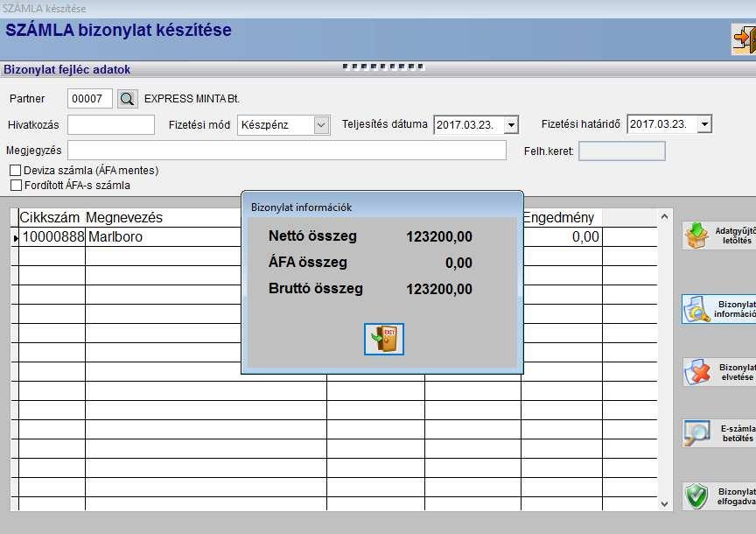Expand the Teljesítés dátuma date picker
This screenshot has height=534, width=756.
(511, 125)
